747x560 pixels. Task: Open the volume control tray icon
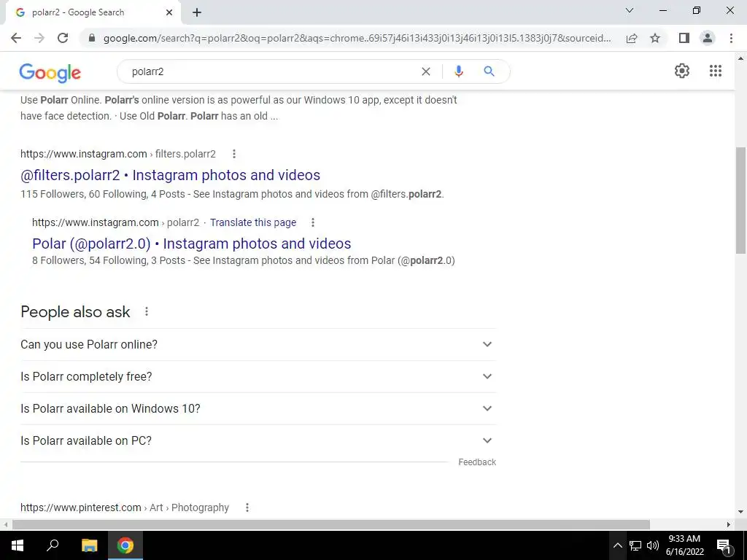[653, 545]
